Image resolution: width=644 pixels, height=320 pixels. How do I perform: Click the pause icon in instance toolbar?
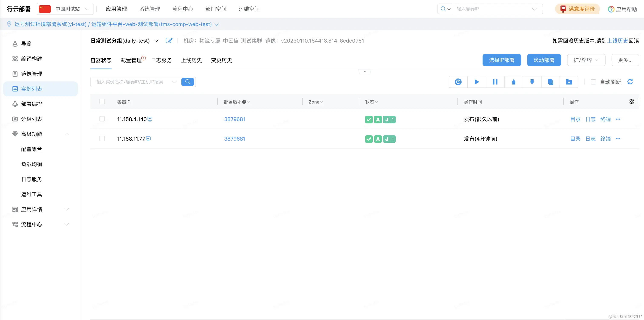pyautogui.click(x=495, y=82)
